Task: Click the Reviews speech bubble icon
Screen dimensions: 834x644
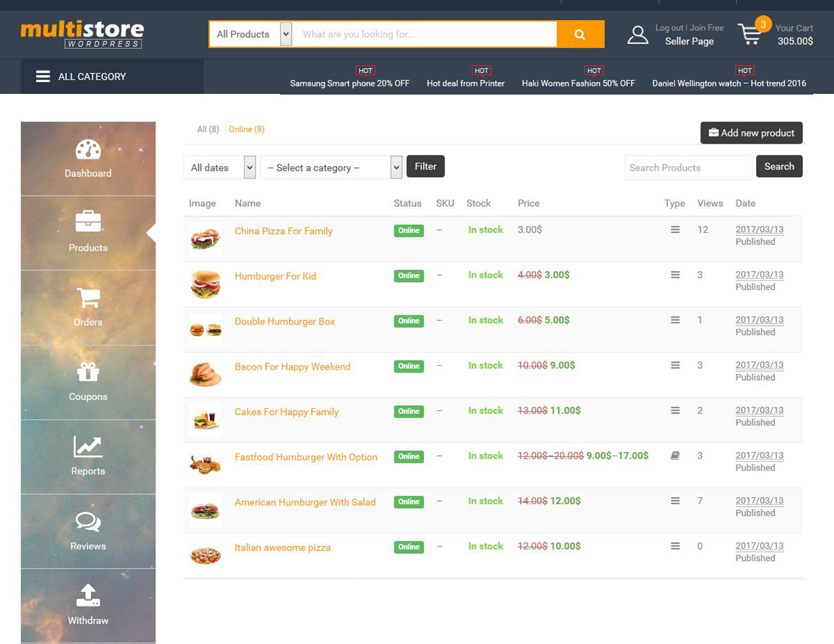Action: click(88, 521)
